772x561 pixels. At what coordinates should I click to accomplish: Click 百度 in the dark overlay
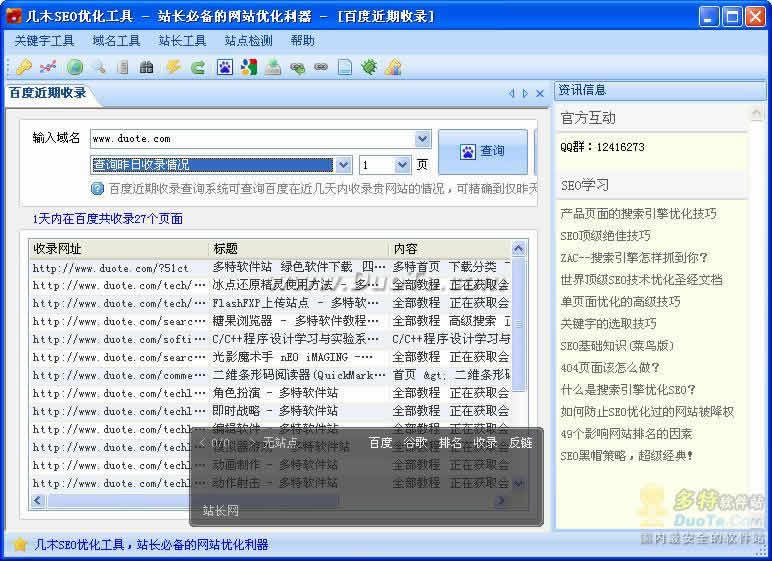click(380, 443)
